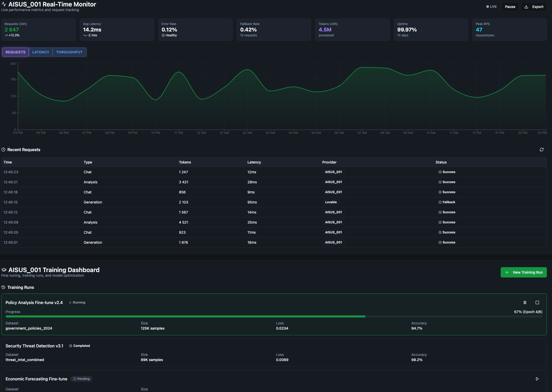This screenshot has width=552, height=392.
Task: Switch to the Latency chart tab
Action: [40, 52]
